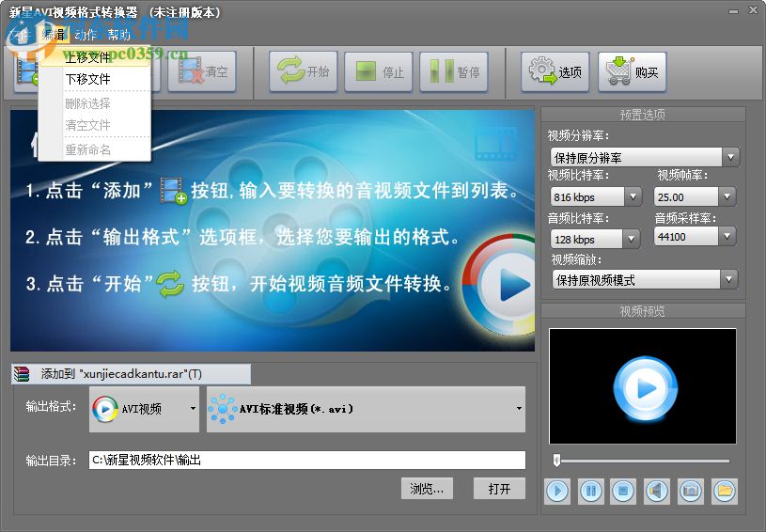Click the stop icon below video preview
Screen dimensions: 766x532
point(623,491)
